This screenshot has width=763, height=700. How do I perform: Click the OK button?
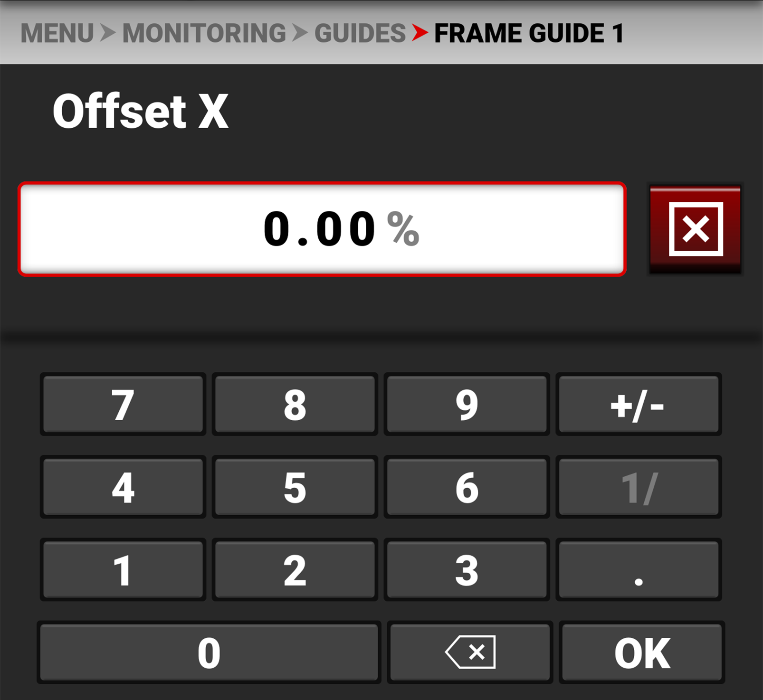tap(642, 652)
